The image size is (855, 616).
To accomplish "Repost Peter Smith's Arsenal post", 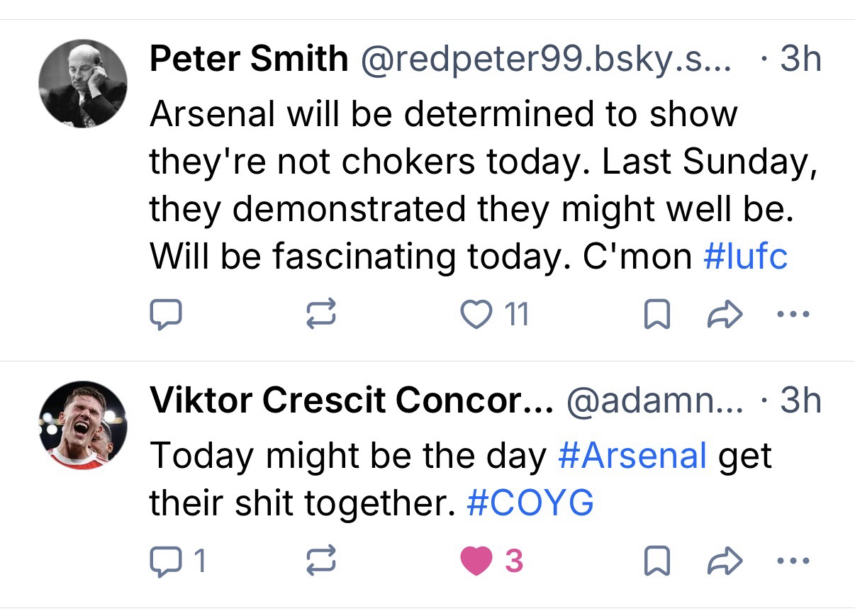I will pyautogui.click(x=320, y=314).
